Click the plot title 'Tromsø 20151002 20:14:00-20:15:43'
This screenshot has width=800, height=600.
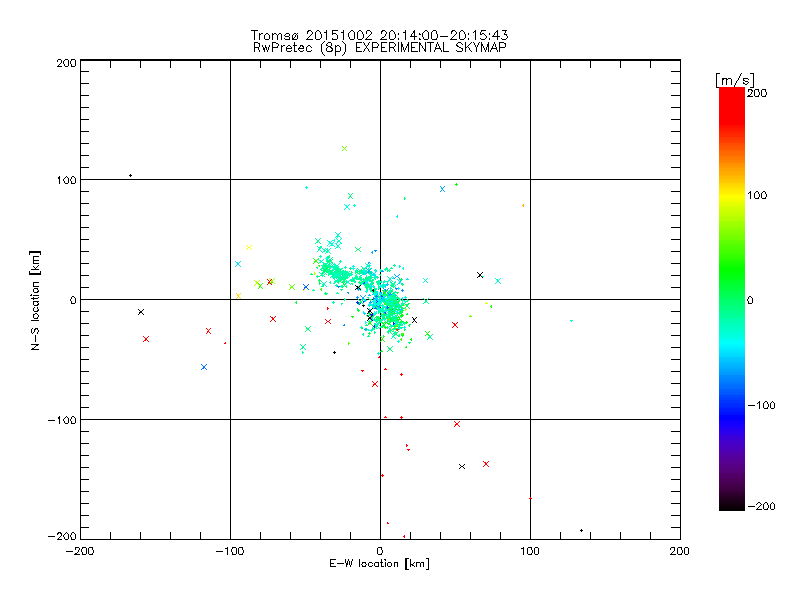(379, 35)
